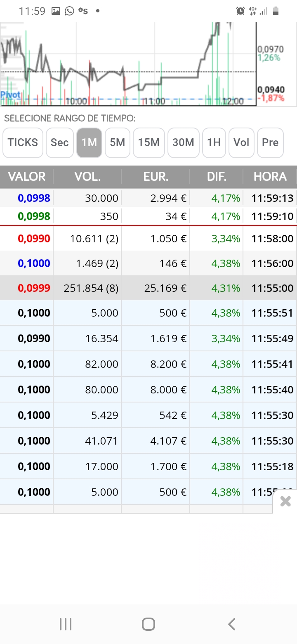Switch to the 5M time range
Image resolution: width=297 pixels, height=644 pixels.
118,142
